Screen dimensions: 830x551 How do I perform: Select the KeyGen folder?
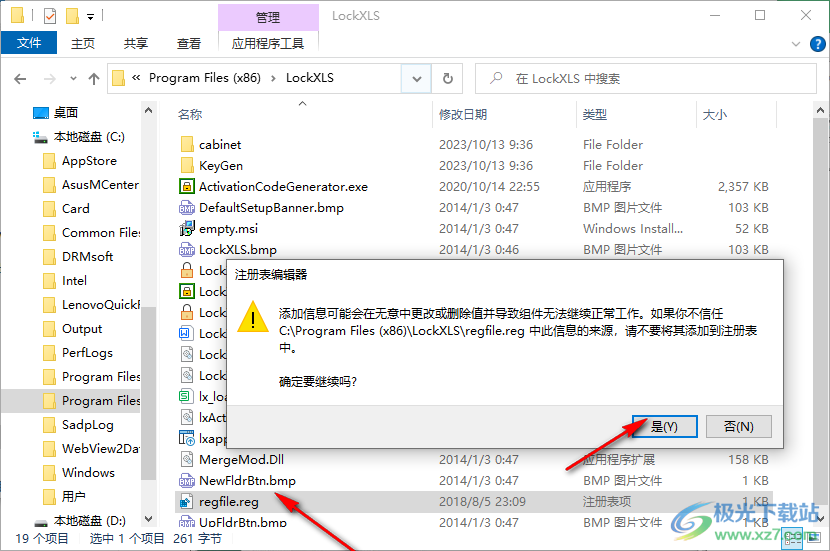pyautogui.click(x=221, y=166)
